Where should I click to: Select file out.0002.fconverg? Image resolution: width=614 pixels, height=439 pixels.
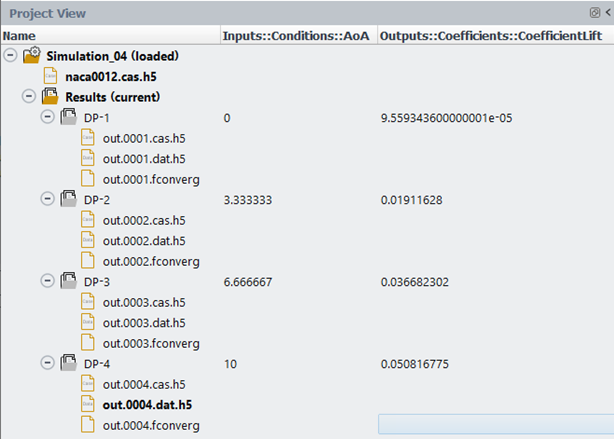[151, 262]
